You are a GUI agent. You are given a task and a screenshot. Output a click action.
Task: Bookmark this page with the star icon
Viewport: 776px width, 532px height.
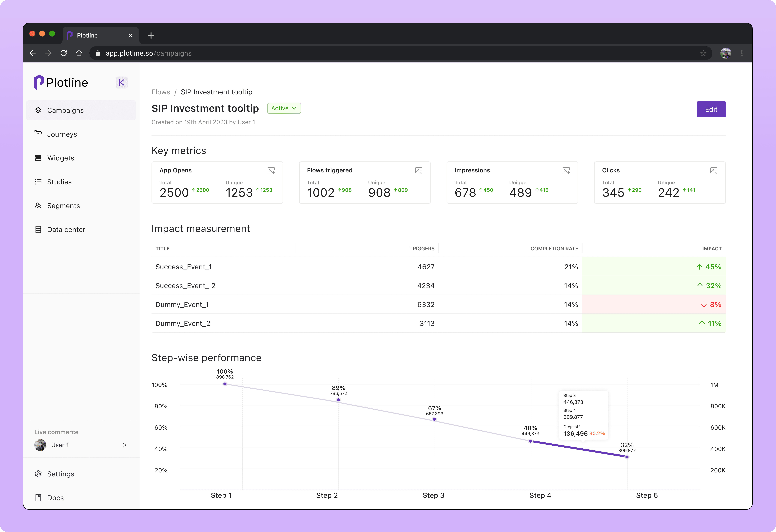[x=704, y=53]
